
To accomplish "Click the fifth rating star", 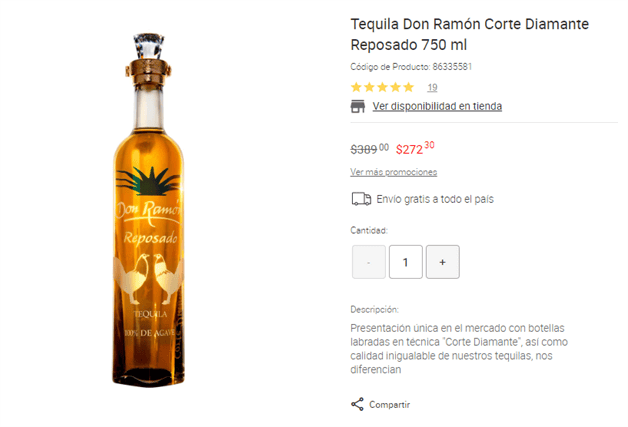I will click(x=409, y=87).
